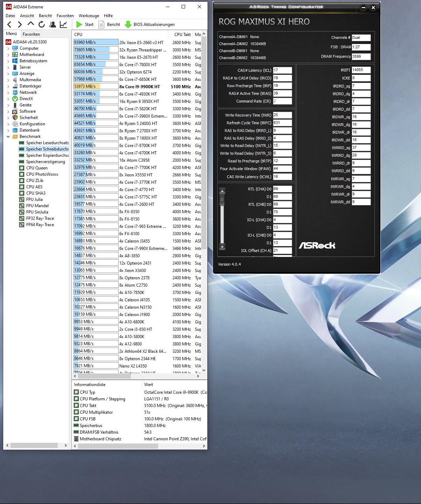Select the Geräte device icon
The width and height of the screenshot is (421, 504).
point(15,105)
